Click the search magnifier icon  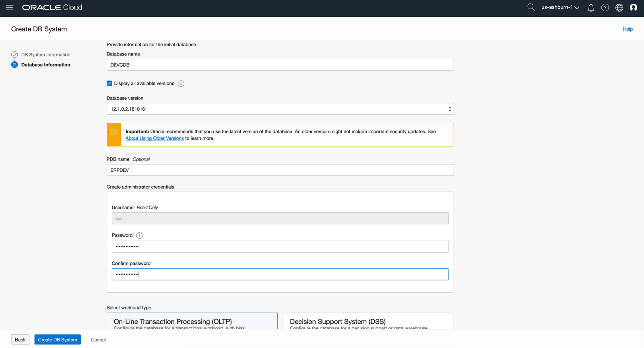[531, 7]
